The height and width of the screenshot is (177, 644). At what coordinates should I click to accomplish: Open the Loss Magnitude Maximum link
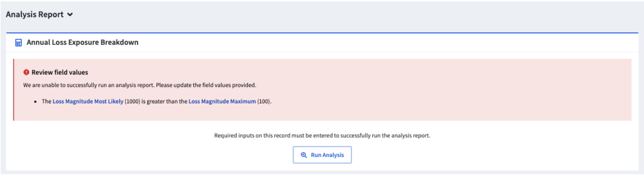coord(222,101)
